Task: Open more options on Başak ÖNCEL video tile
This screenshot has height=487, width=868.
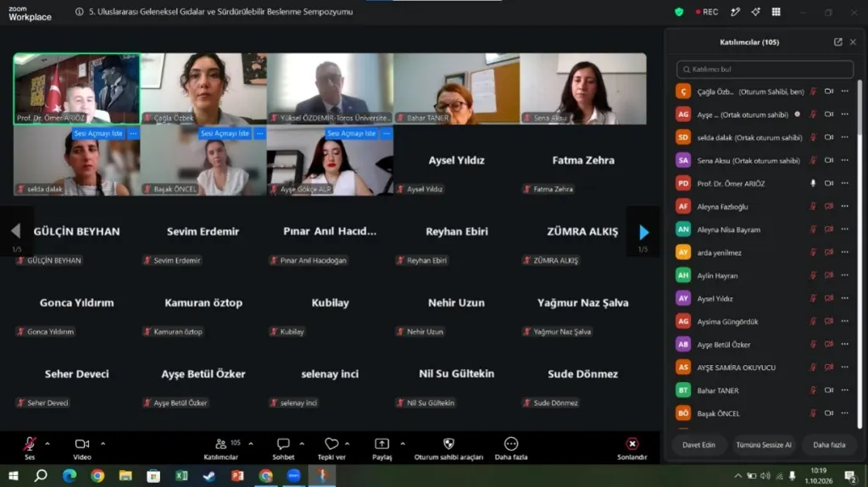Action: click(260, 133)
